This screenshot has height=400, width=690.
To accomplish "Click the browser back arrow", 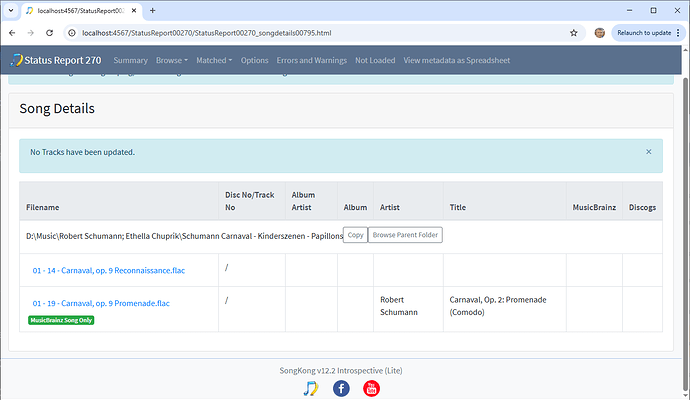I will click(x=12, y=33).
